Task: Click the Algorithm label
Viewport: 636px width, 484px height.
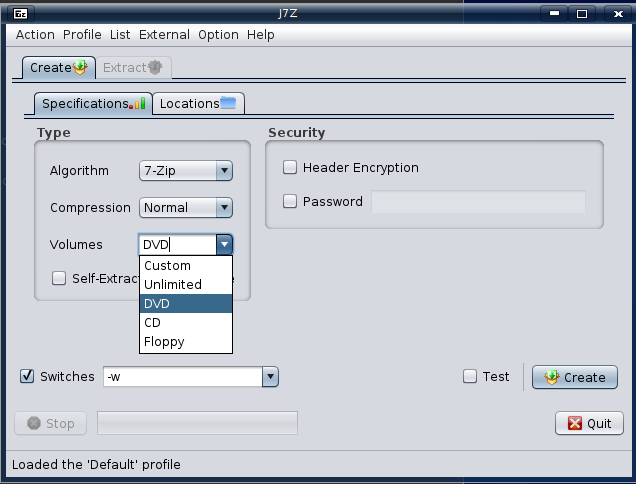Action: pos(80,171)
